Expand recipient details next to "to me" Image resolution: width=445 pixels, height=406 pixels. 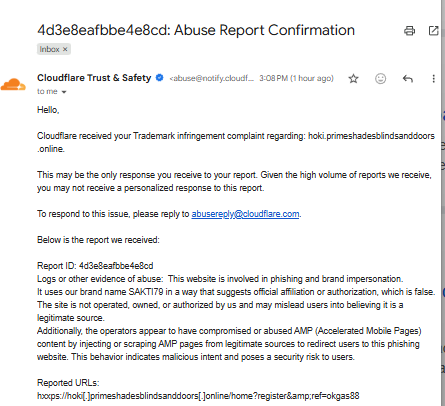(x=64, y=92)
